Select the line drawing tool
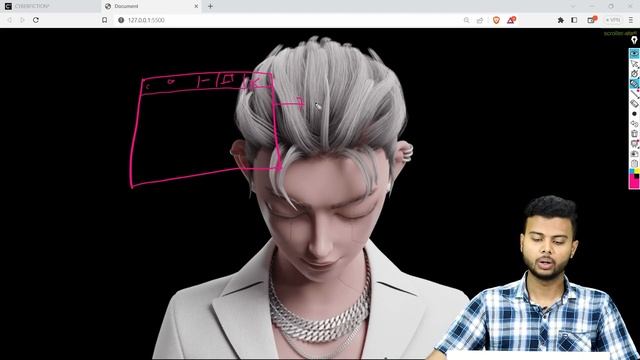 (x=634, y=94)
